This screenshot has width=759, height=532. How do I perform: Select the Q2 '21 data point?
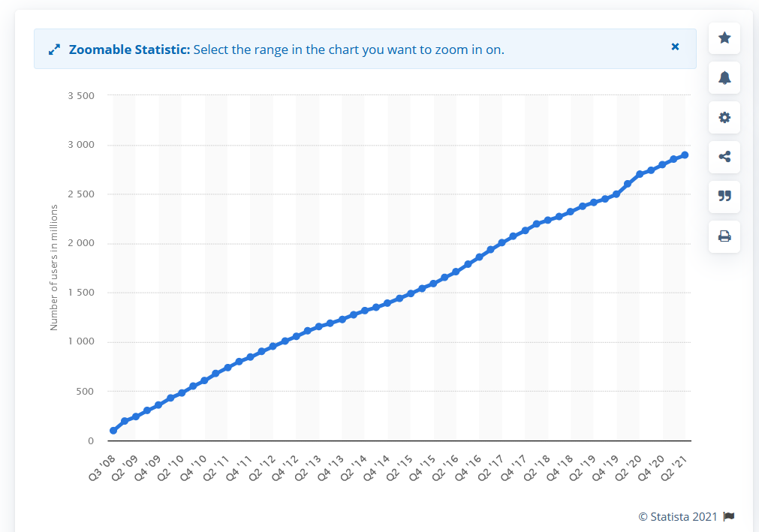coord(685,155)
